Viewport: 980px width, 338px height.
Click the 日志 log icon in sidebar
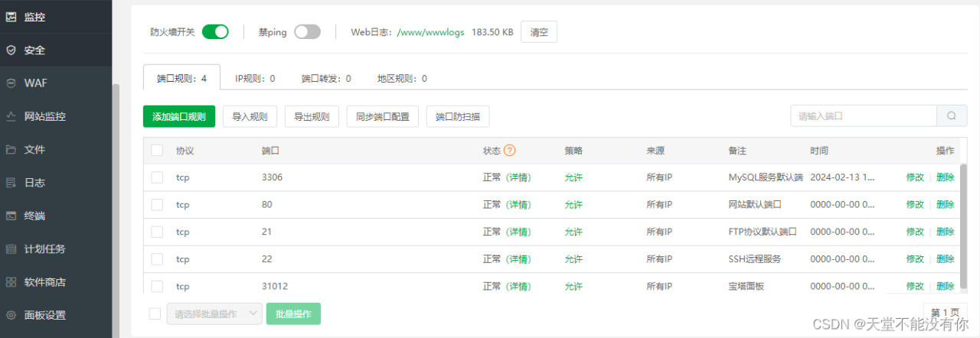click(x=11, y=183)
